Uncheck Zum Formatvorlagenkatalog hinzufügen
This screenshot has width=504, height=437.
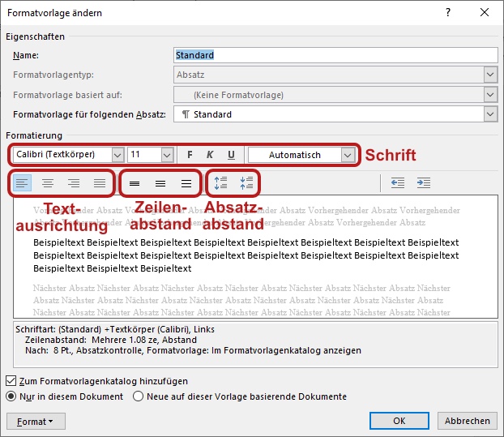point(11,381)
